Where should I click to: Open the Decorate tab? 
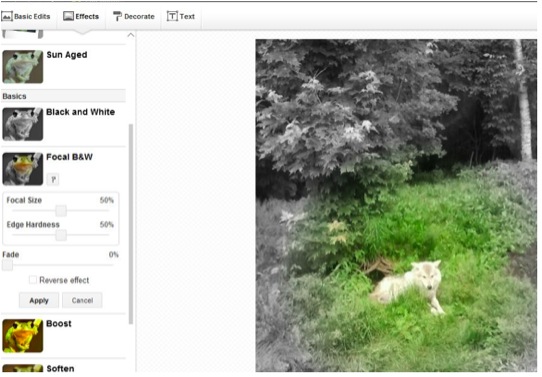[x=134, y=16]
